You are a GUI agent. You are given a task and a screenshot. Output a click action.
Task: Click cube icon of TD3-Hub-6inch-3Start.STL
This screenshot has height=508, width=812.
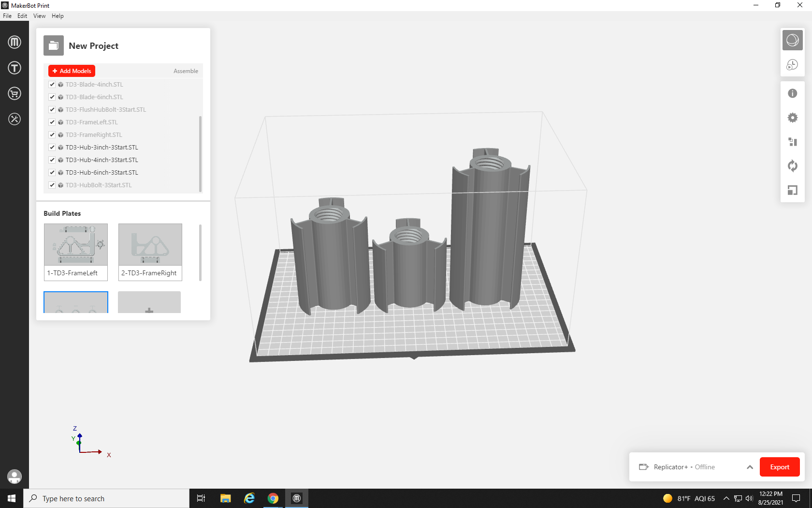click(x=61, y=173)
